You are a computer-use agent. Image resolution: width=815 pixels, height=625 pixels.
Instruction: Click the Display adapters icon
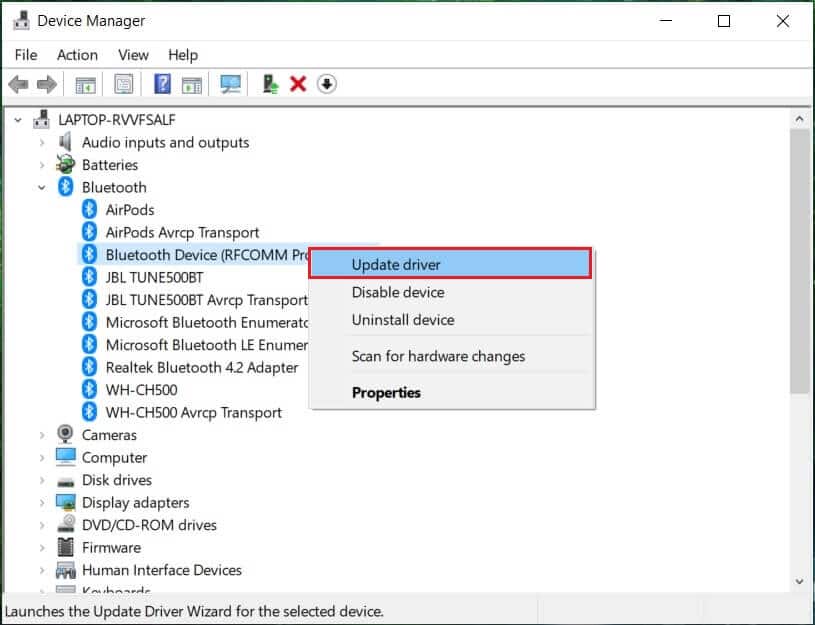65,502
